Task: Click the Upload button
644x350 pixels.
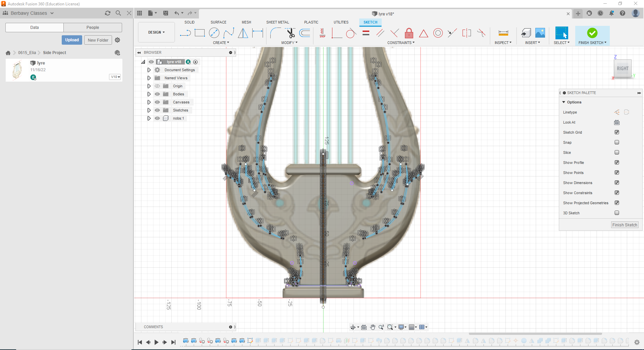Action: click(x=72, y=40)
